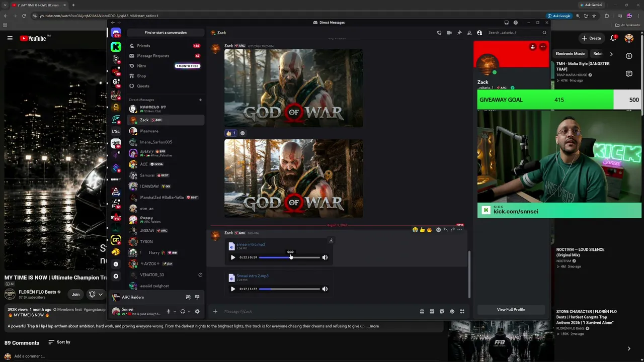Viewport: 644px width, 362px height.
Task: Open the Discord Shop
Action: (166, 76)
